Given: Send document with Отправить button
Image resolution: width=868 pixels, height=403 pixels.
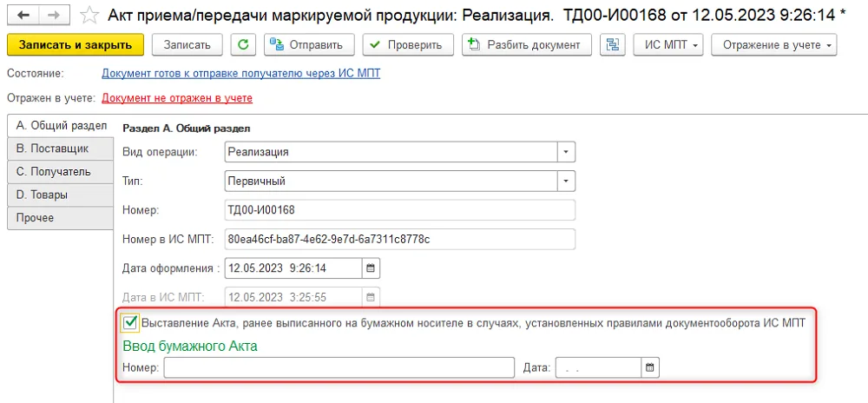Looking at the screenshot, I should [308, 45].
